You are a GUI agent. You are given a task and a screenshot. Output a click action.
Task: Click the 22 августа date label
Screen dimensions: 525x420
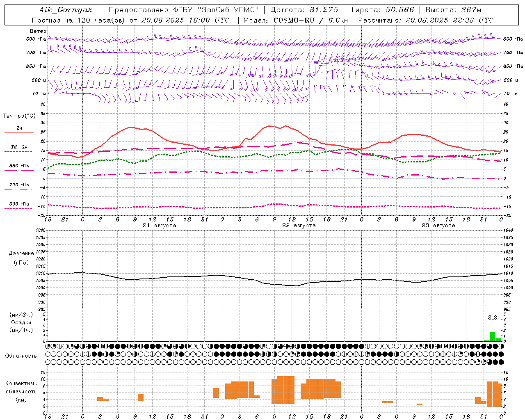[299, 226]
